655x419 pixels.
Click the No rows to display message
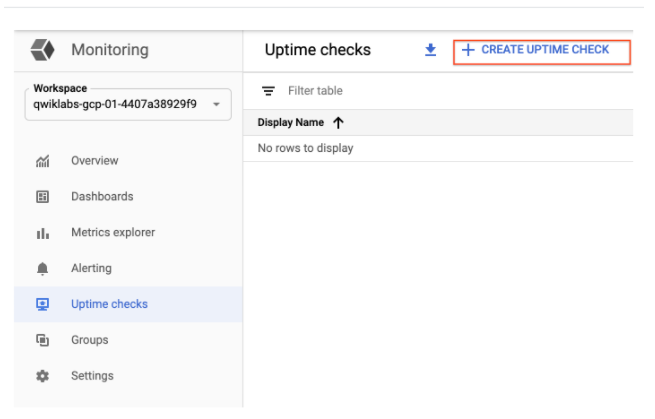coord(305,148)
